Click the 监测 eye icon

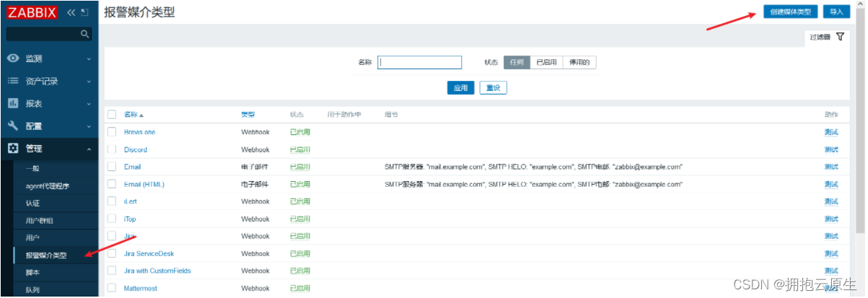click(x=13, y=58)
